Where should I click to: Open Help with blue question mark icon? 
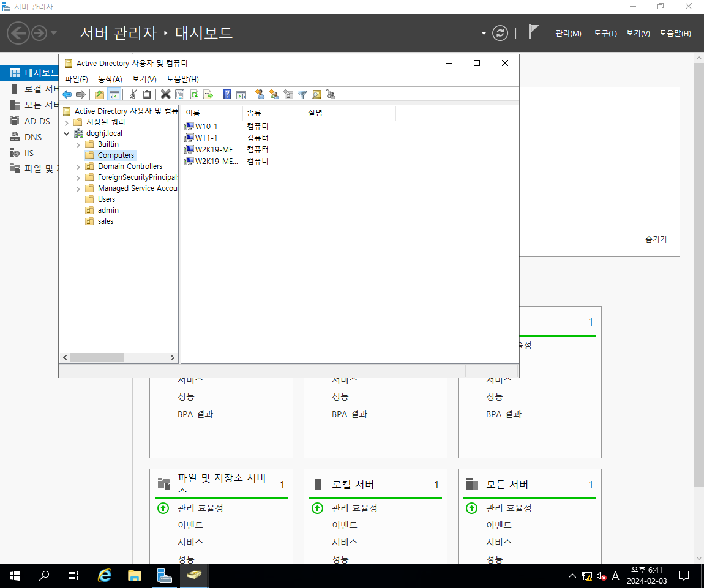point(227,94)
